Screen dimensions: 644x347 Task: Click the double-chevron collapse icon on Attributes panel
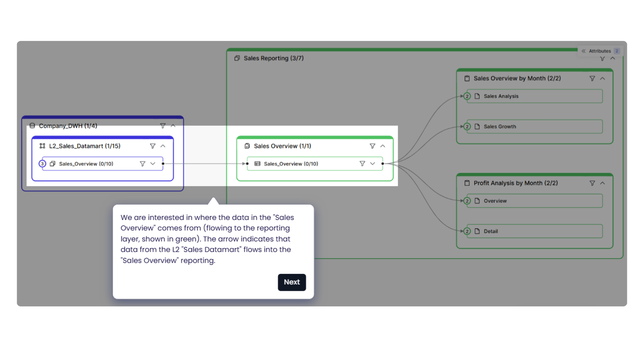[584, 51]
